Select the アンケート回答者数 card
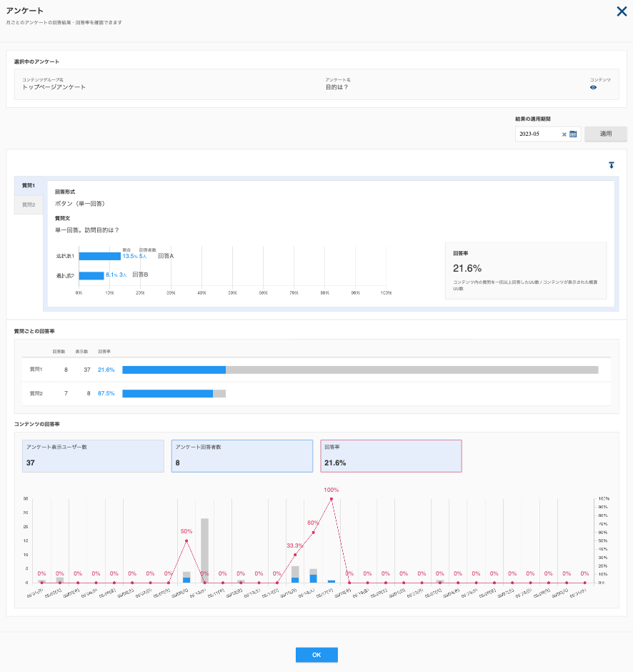Screen dimensions: 633x672 [242, 456]
